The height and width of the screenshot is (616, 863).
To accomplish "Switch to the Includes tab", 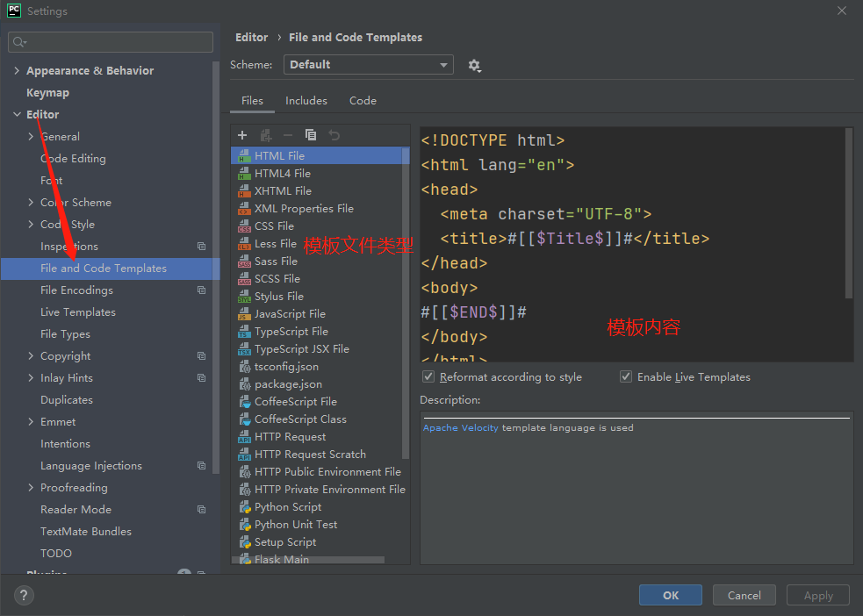I will tap(306, 100).
